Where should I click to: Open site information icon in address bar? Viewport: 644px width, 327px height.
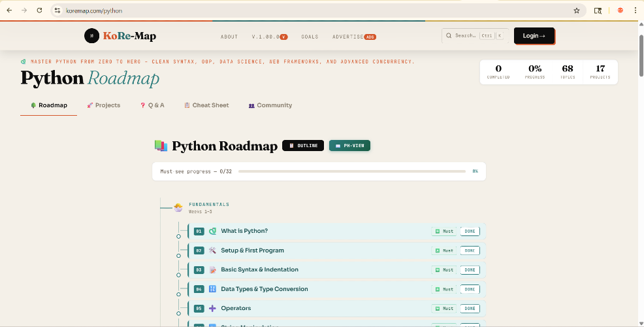point(57,10)
